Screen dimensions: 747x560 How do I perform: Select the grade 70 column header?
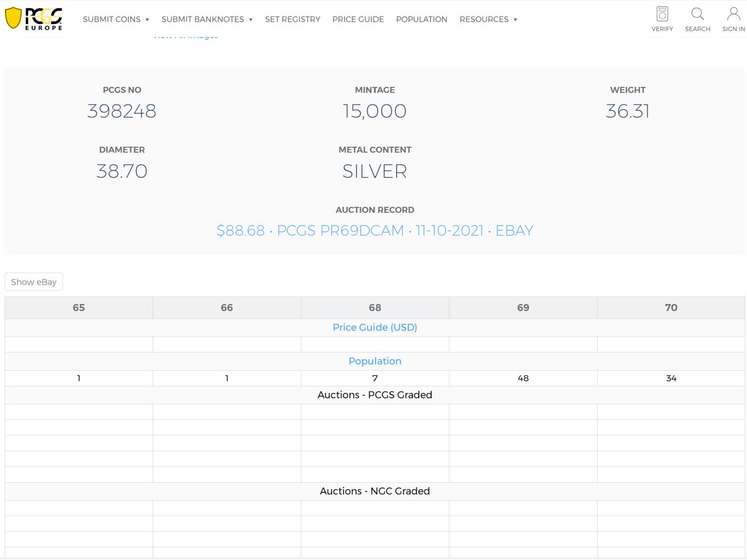pos(671,308)
